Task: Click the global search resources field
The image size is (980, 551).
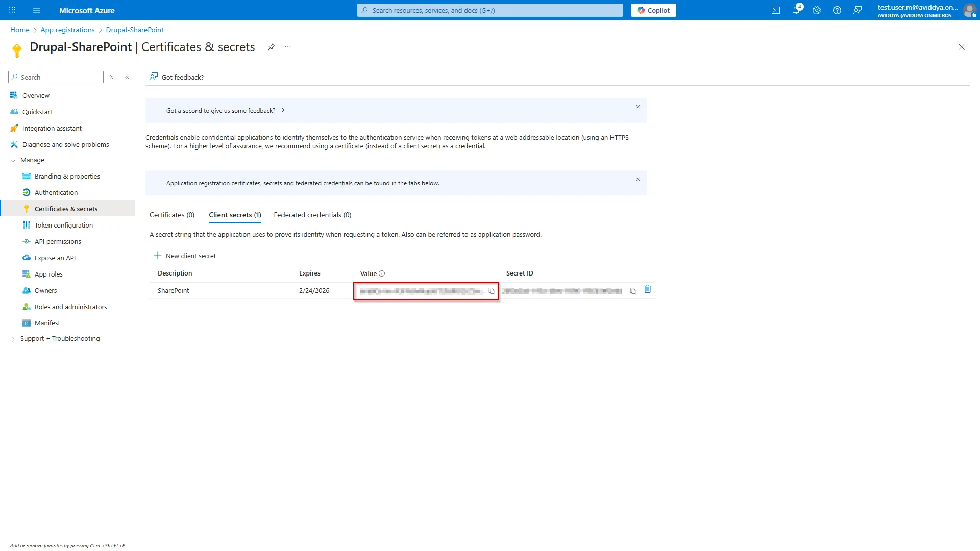Action: [490, 10]
